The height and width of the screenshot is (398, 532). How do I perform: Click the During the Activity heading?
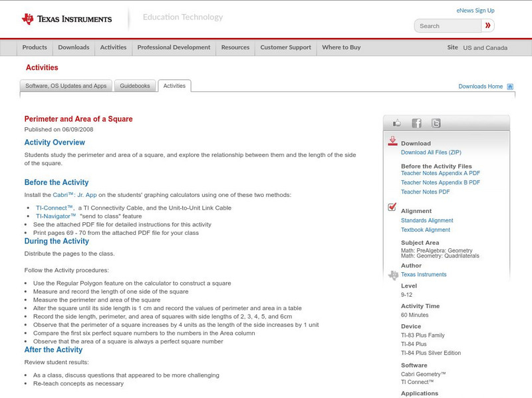tap(57, 241)
